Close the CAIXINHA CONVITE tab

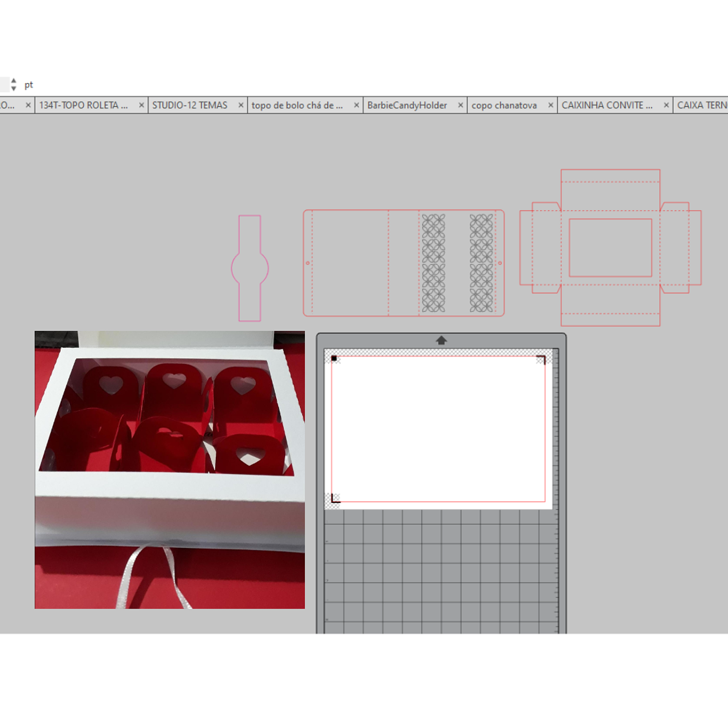point(666,105)
